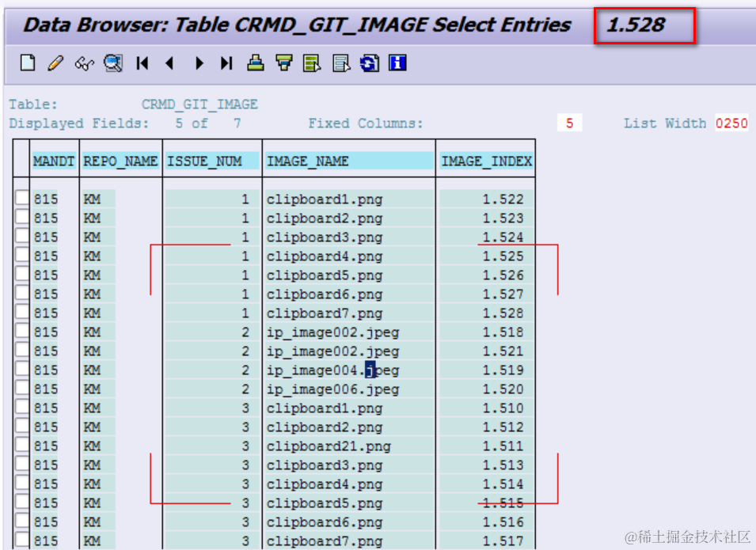
Task: Click the image index cell 1.521
Action: click(x=486, y=351)
